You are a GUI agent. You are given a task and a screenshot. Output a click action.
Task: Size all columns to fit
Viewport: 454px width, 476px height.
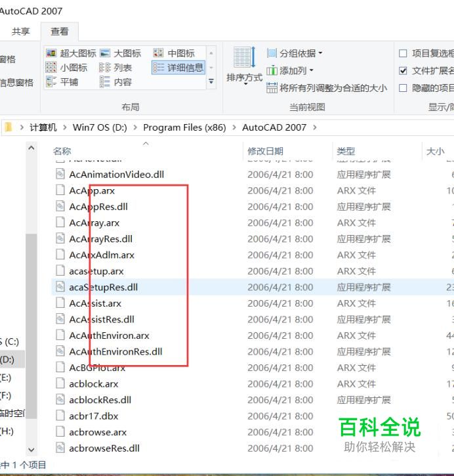tap(327, 88)
